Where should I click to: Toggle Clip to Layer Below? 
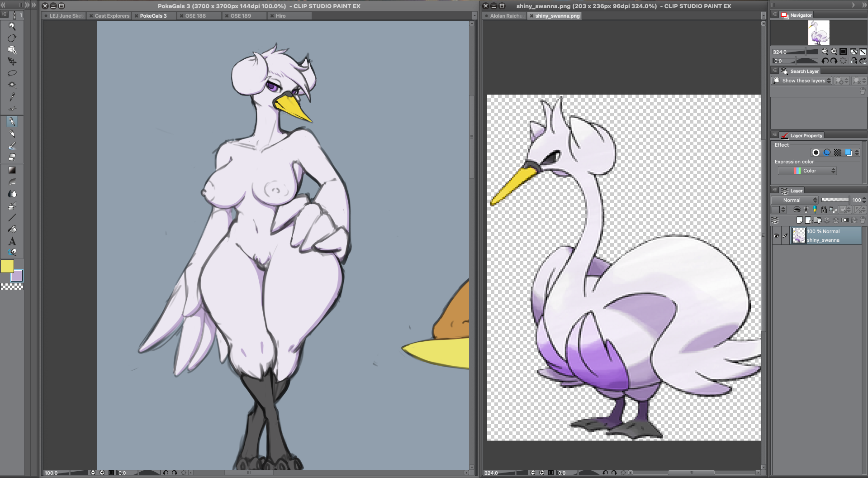pyautogui.click(x=797, y=210)
